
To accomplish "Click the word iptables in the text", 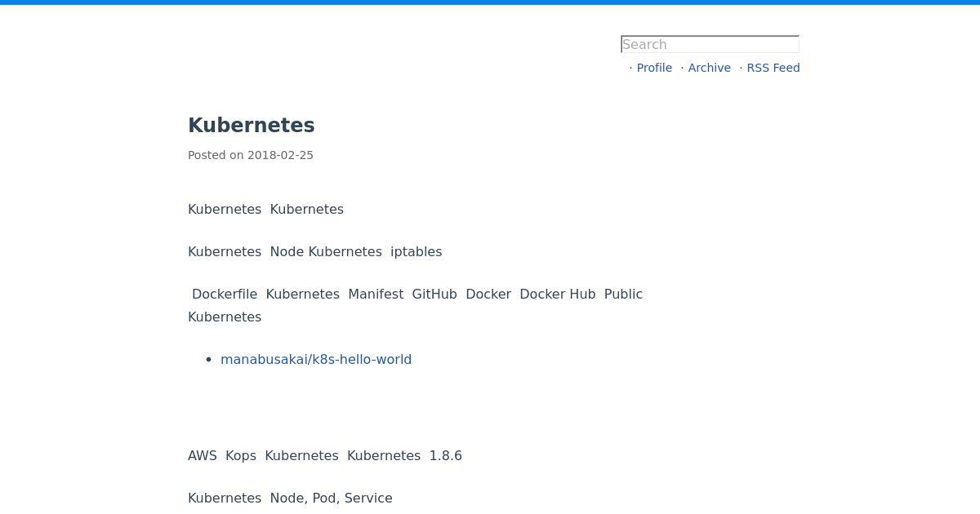I will pyautogui.click(x=416, y=251).
